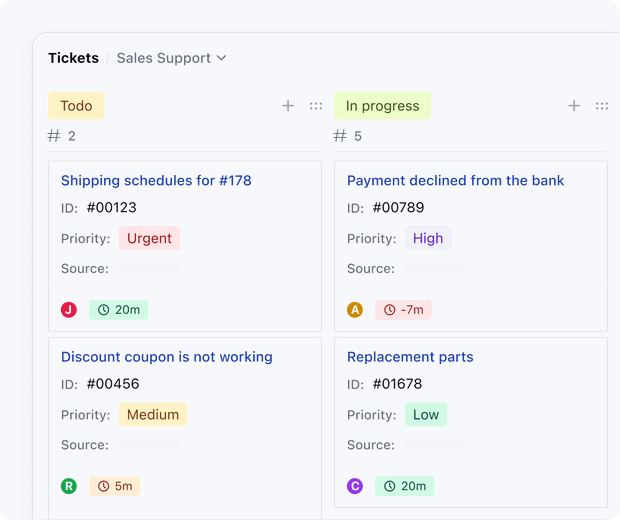Open the Shipping schedules for #178 ticket
The image size is (620, 520).
tap(156, 180)
